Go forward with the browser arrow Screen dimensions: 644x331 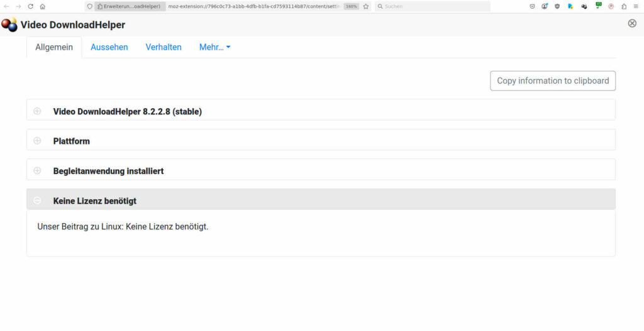pyautogui.click(x=18, y=6)
